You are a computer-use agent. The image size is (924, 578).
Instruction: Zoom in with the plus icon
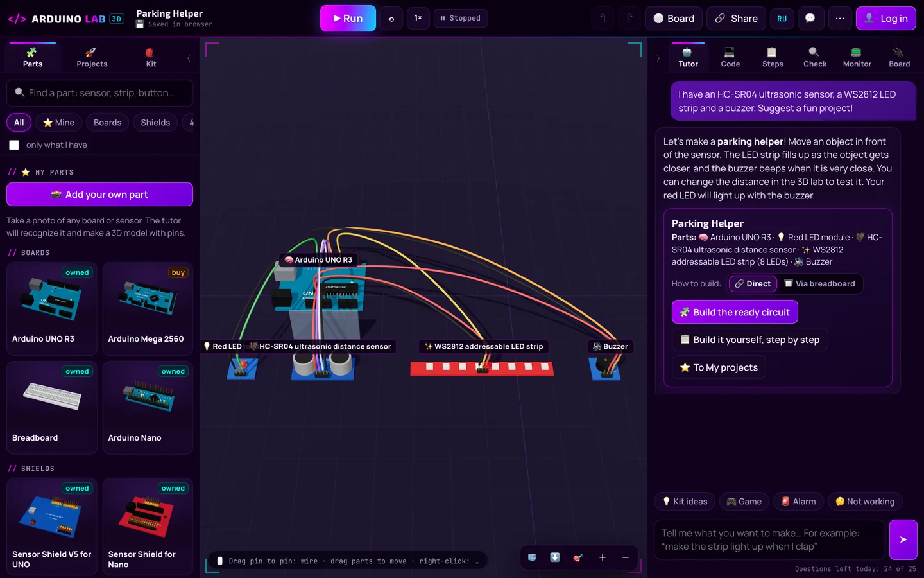point(602,557)
